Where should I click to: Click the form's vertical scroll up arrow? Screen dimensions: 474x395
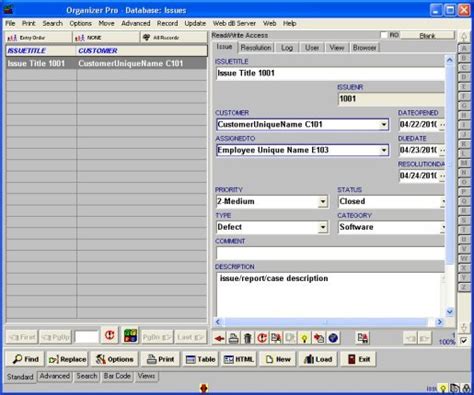pos(450,60)
